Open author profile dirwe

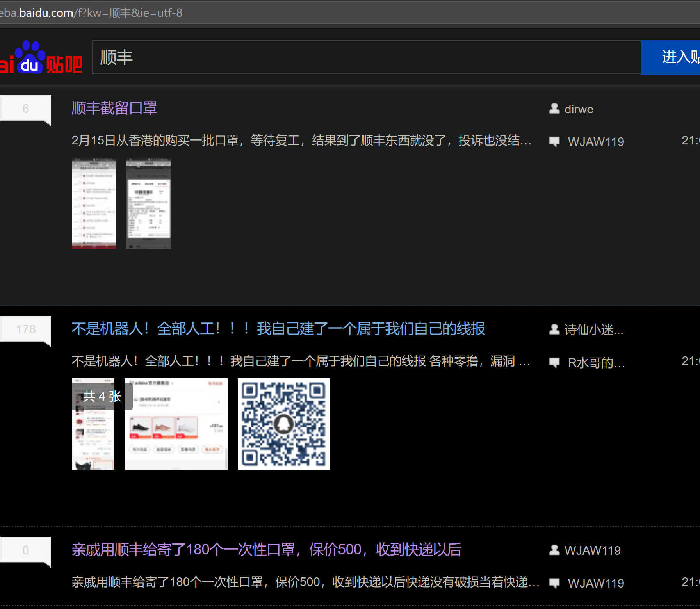pos(579,109)
